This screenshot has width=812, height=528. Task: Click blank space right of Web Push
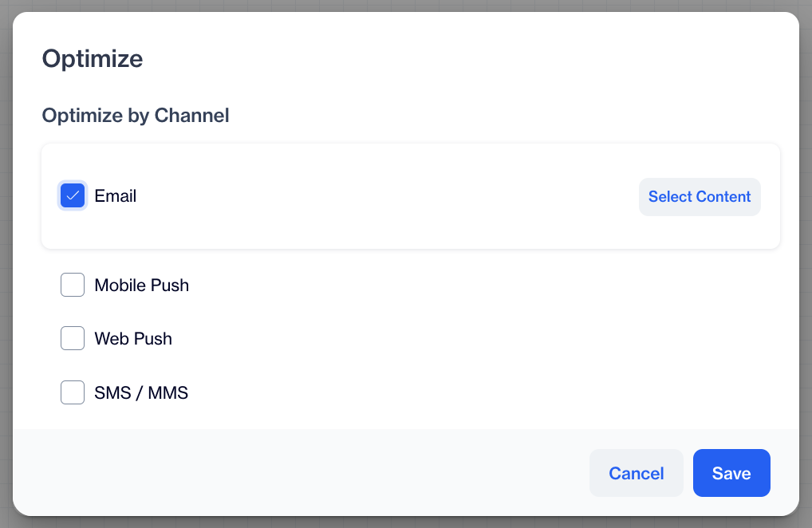tap(479, 339)
